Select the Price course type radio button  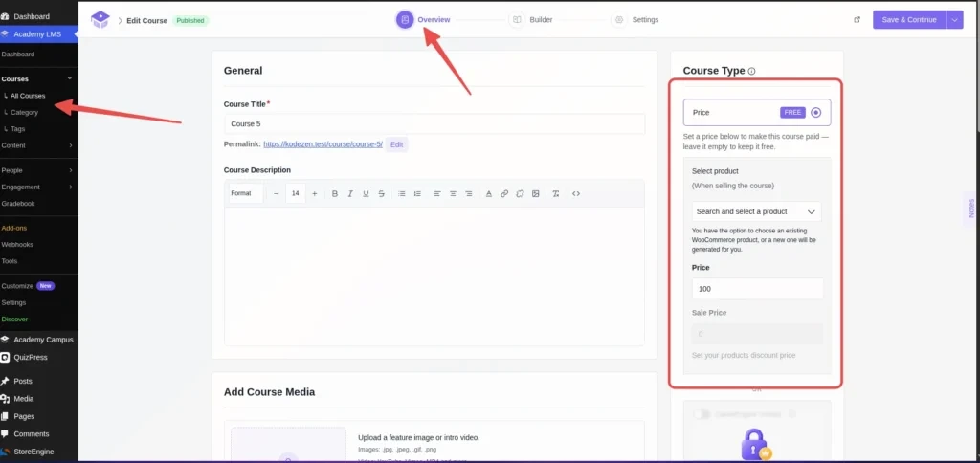pyautogui.click(x=815, y=113)
